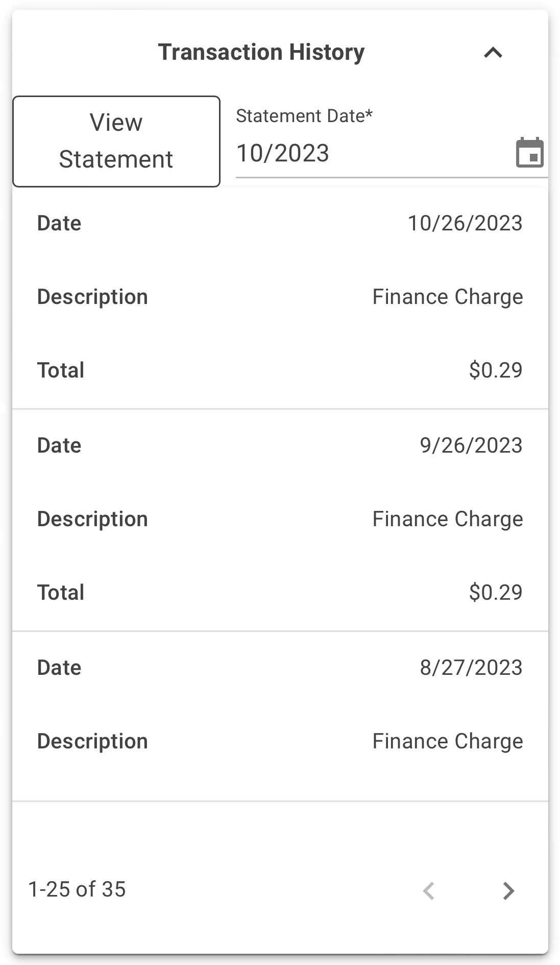This screenshot has width=560, height=965.
Task: Click the Transaction History heading
Action: [x=261, y=52]
